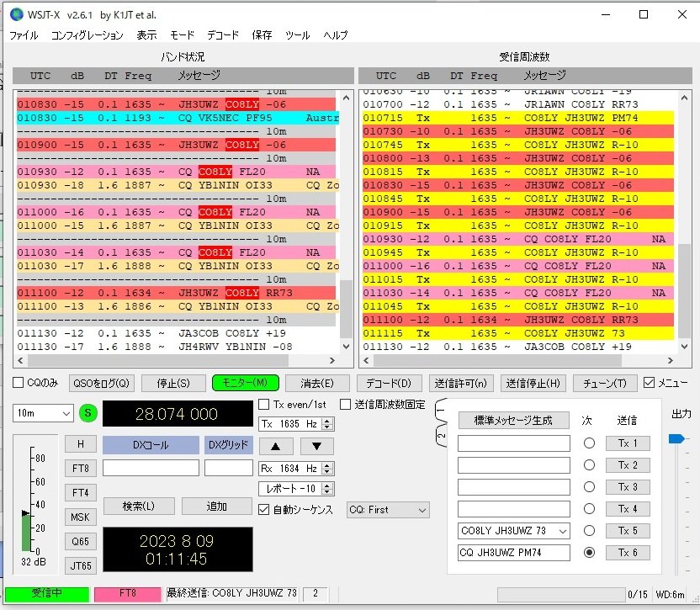Click the 検索(L) button

click(x=138, y=506)
